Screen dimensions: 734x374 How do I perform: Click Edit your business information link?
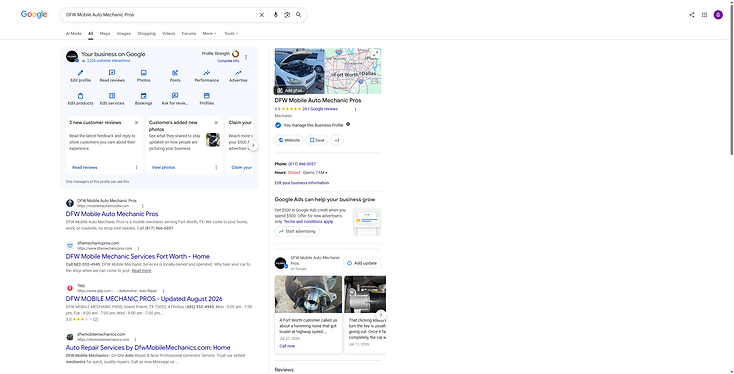coord(302,183)
